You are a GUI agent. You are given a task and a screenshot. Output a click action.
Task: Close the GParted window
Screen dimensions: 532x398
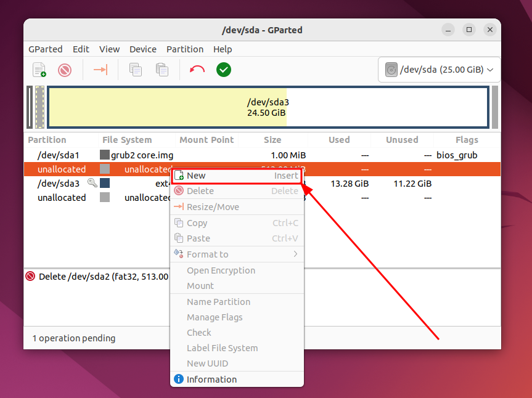[490, 30]
